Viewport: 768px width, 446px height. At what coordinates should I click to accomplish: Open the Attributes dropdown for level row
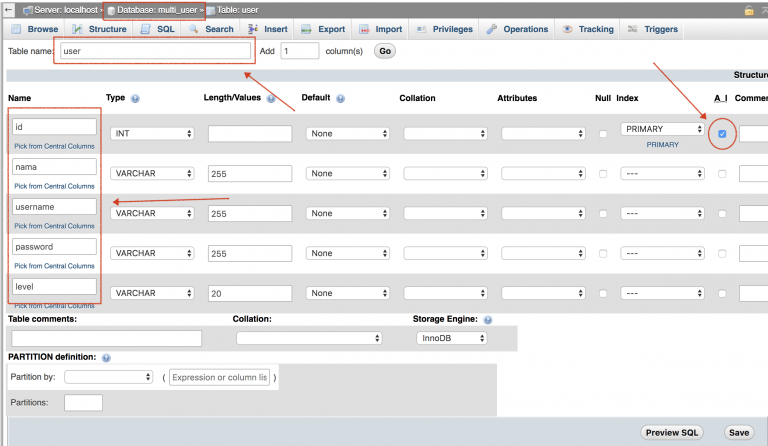click(543, 293)
